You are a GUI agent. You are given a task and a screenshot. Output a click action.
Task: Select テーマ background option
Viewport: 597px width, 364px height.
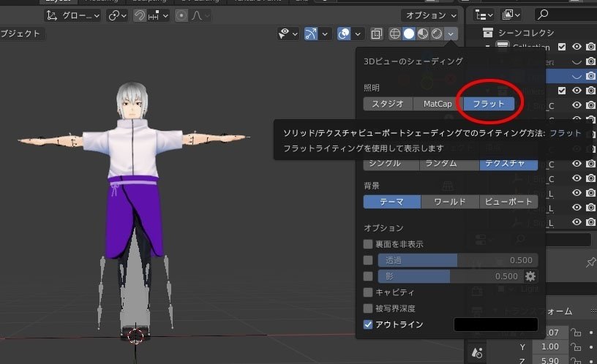(392, 202)
